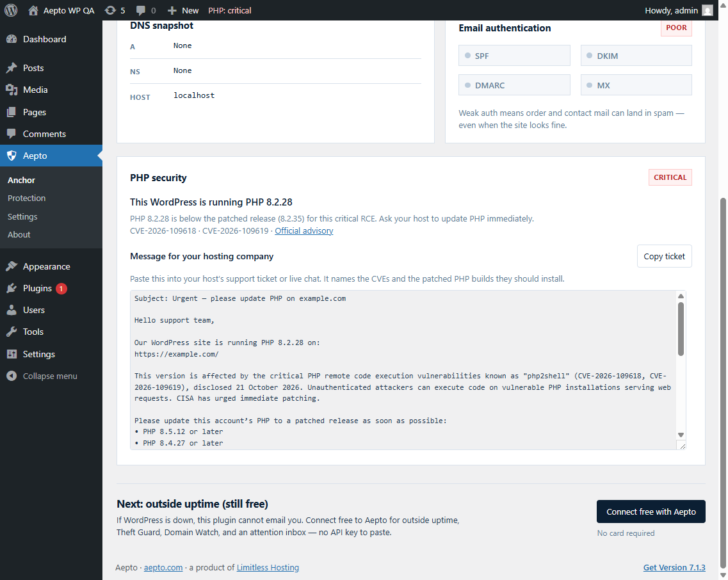Click the Plugins plug icon
The width and height of the screenshot is (728, 580).
[x=12, y=288]
